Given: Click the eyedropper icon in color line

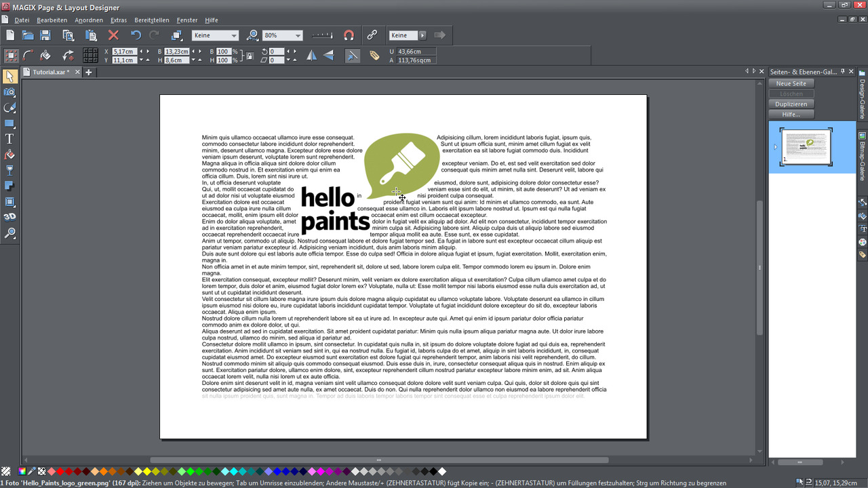Looking at the screenshot, I should pyautogui.click(x=31, y=471).
